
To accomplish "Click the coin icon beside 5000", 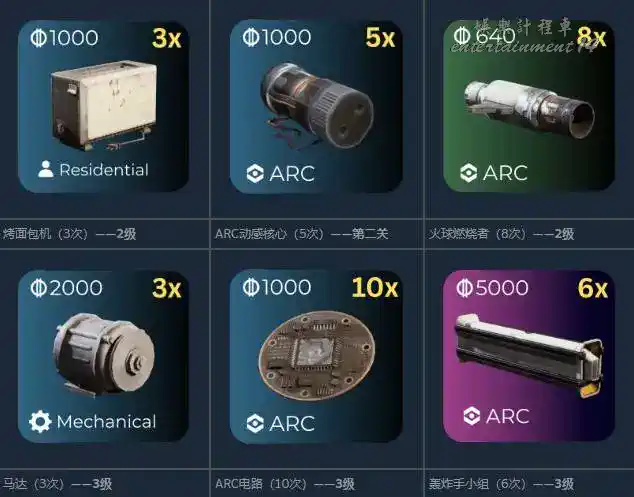I will 464,288.
